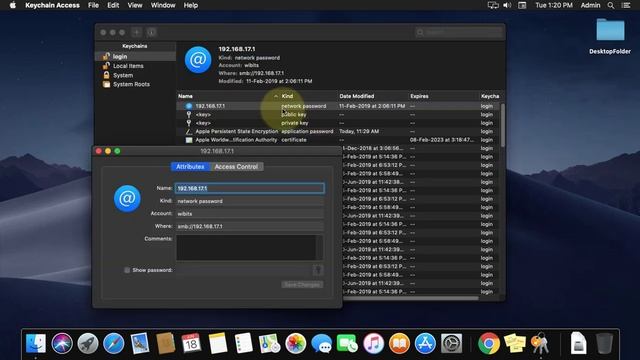Open Maps from the Dock

tap(269, 343)
